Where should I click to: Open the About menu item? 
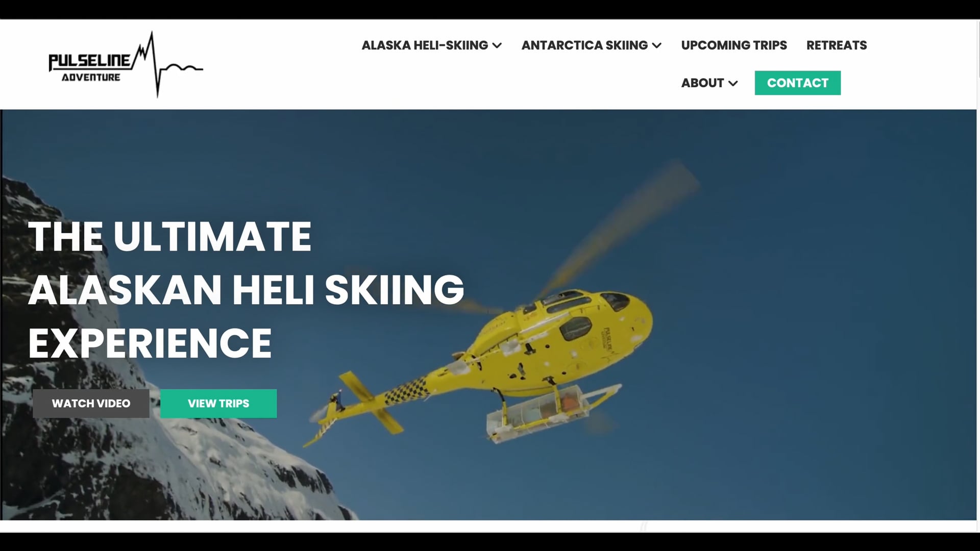[x=702, y=83]
